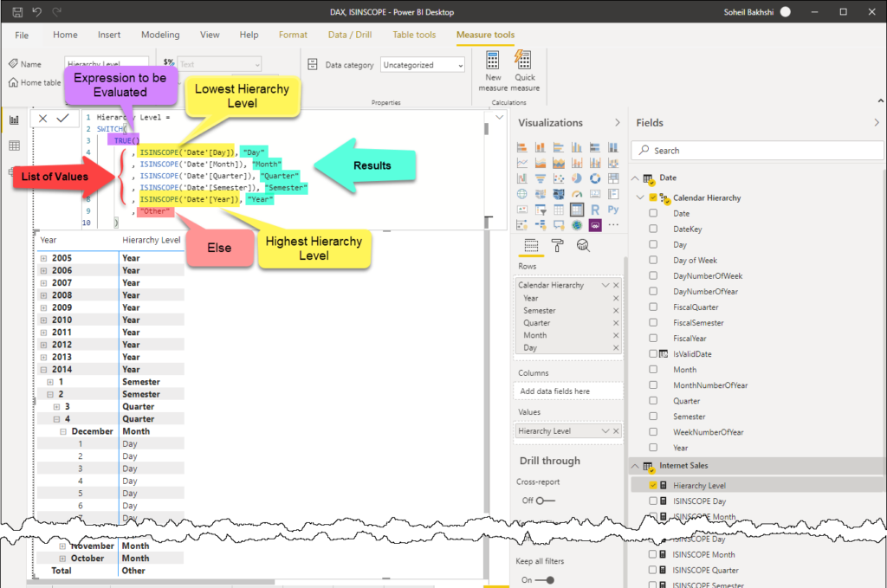
Task: Expand the 2005 row in the matrix
Action: pos(43,258)
